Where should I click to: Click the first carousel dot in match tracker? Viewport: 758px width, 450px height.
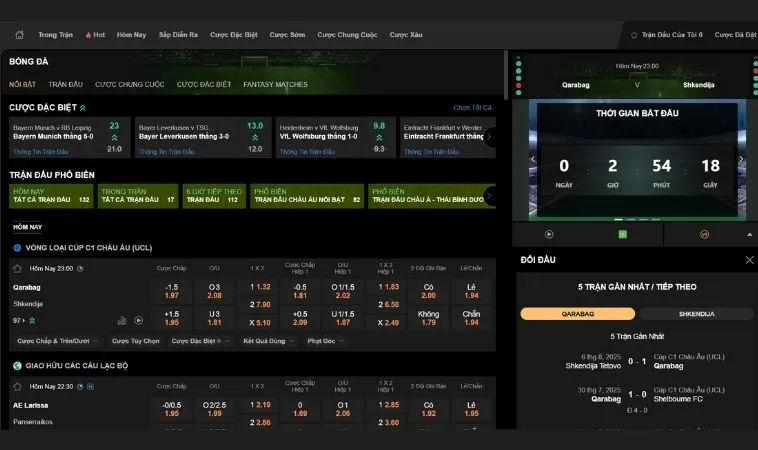click(x=618, y=219)
